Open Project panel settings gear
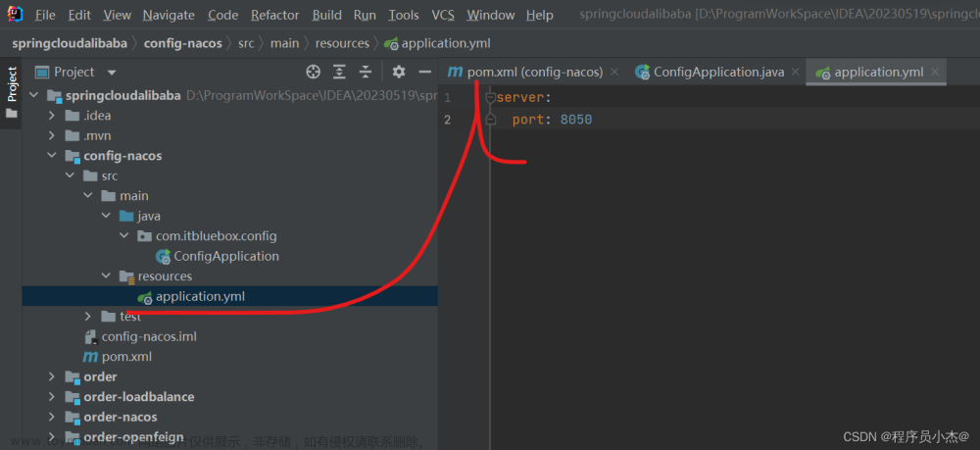This screenshot has height=450, width=980. [x=399, y=73]
